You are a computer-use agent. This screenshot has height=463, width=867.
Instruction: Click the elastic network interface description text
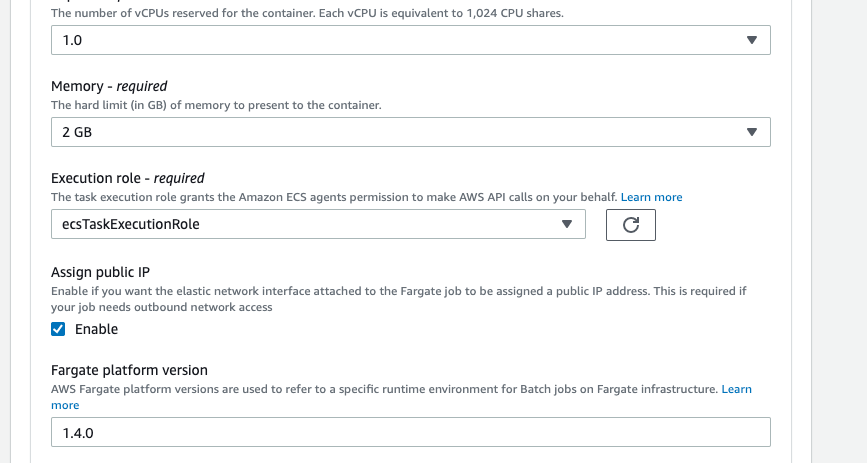400,291
